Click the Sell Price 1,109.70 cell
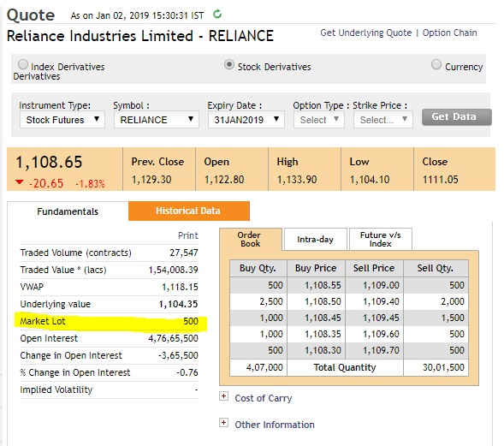The width and height of the screenshot is (504, 446). (x=375, y=350)
